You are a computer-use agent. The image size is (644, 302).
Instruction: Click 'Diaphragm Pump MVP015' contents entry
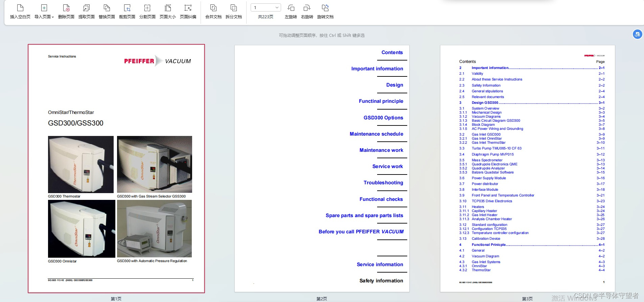[x=492, y=155]
